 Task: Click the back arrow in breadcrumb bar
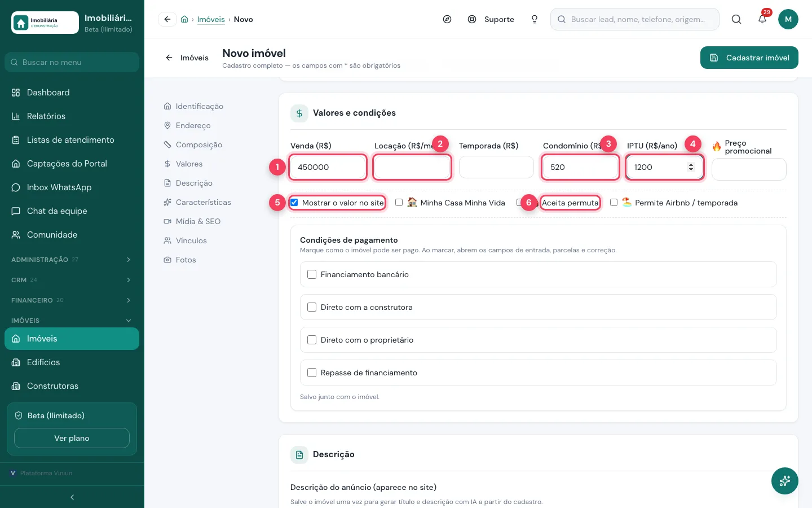point(167,19)
